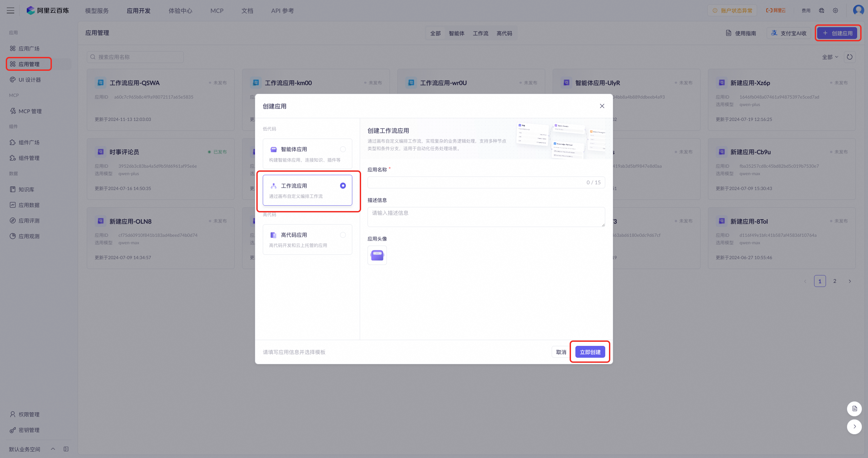The width and height of the screenshot is (868, 458).
Task: Open the floating document icon button
Action: [854, 409]
